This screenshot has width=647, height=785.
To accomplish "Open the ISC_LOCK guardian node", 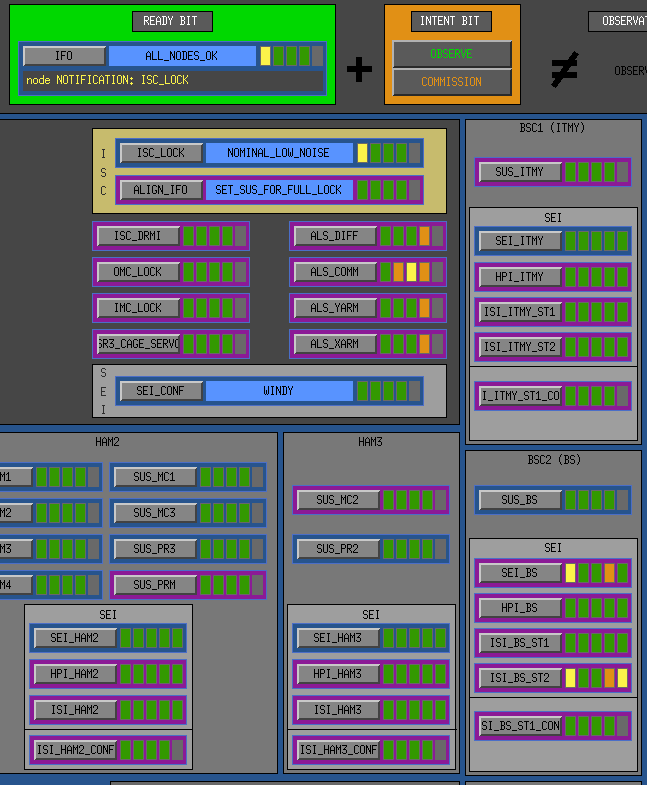I will click(161, 153).
